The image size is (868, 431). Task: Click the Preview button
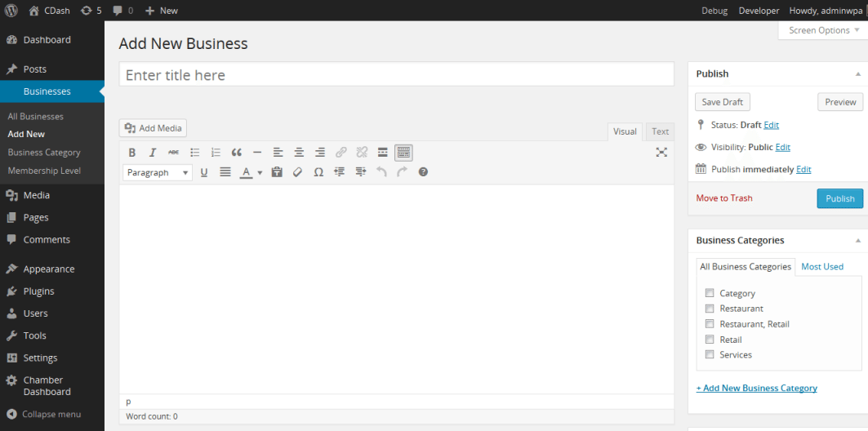(839, 102)
